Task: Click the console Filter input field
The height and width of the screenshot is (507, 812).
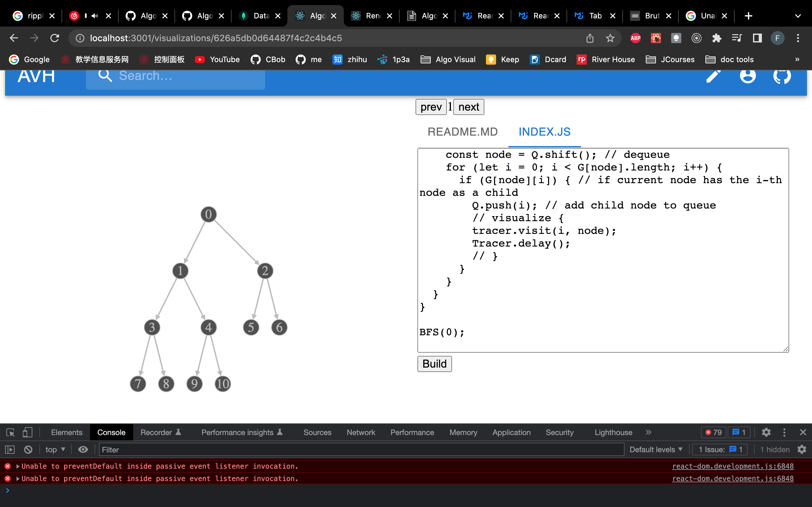Action: click(x=361, y=449)
